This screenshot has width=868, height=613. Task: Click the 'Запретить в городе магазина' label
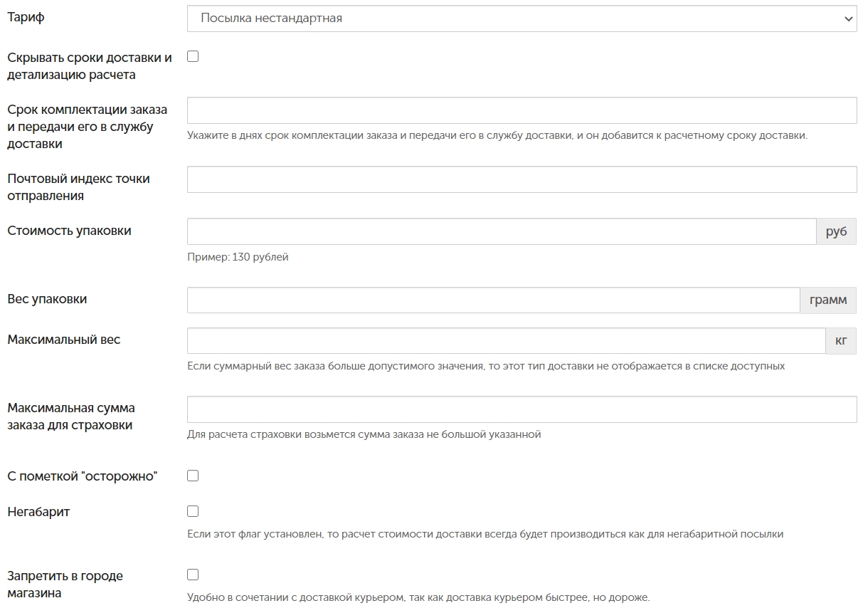click(x=65, y=584)
